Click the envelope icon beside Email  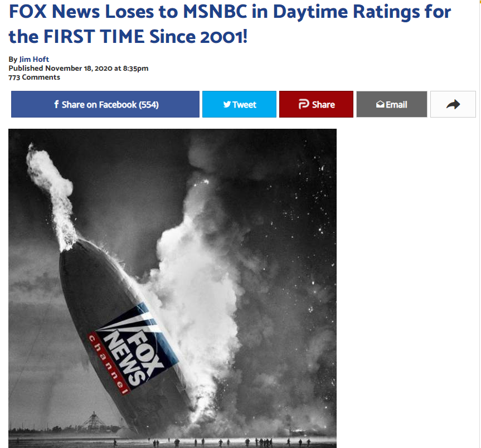click(x=380, y=104)
